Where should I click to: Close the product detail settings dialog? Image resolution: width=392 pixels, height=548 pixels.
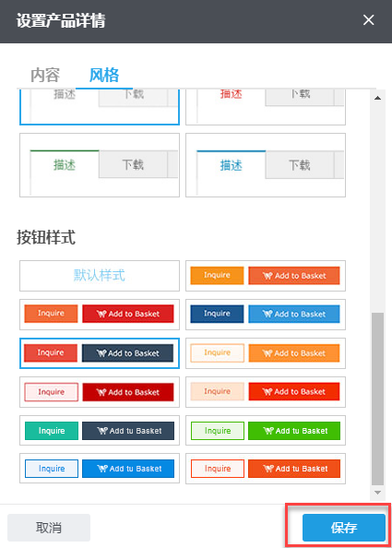coord(368,20)
